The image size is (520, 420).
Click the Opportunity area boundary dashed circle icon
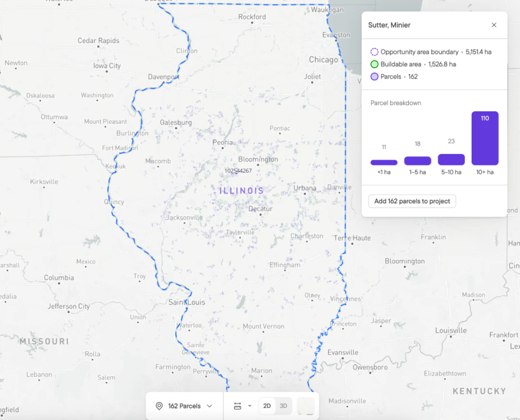tap(374, 52)
